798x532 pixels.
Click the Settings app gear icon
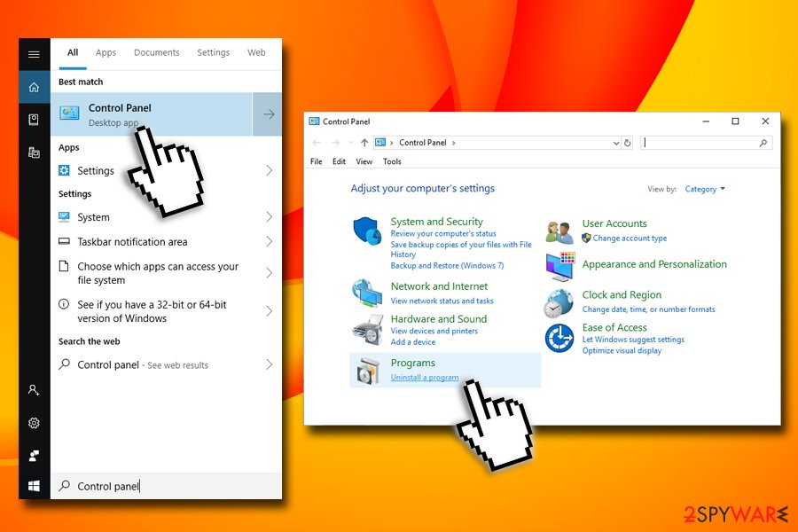pyautogui.click(x=64, y=170)
